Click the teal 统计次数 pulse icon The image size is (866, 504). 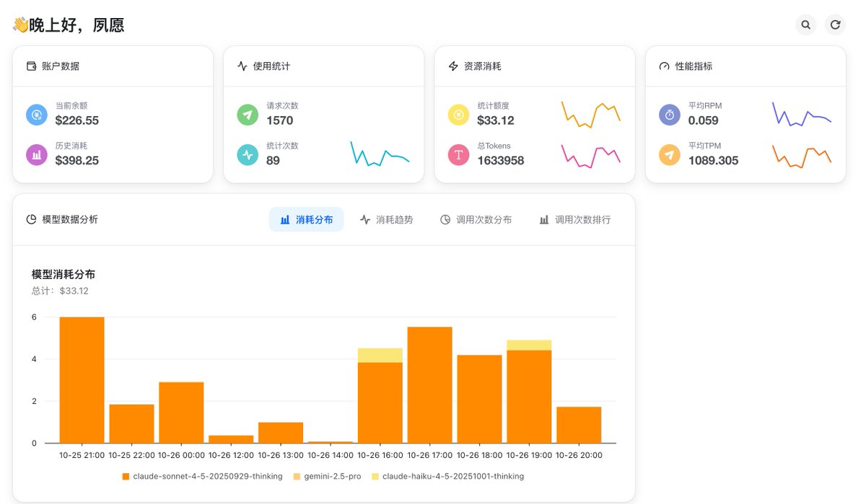point(248,154)
